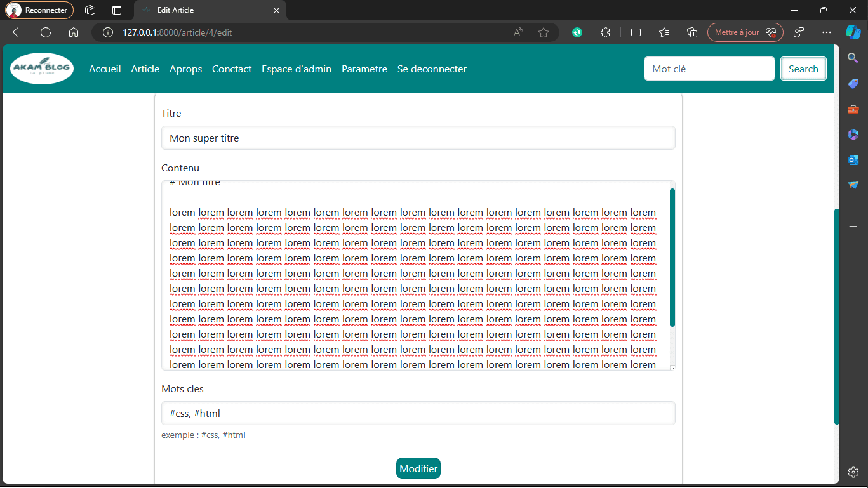Click the Mettre à jour update button
This screenshot has height=488, width=868.
point(745,32)
